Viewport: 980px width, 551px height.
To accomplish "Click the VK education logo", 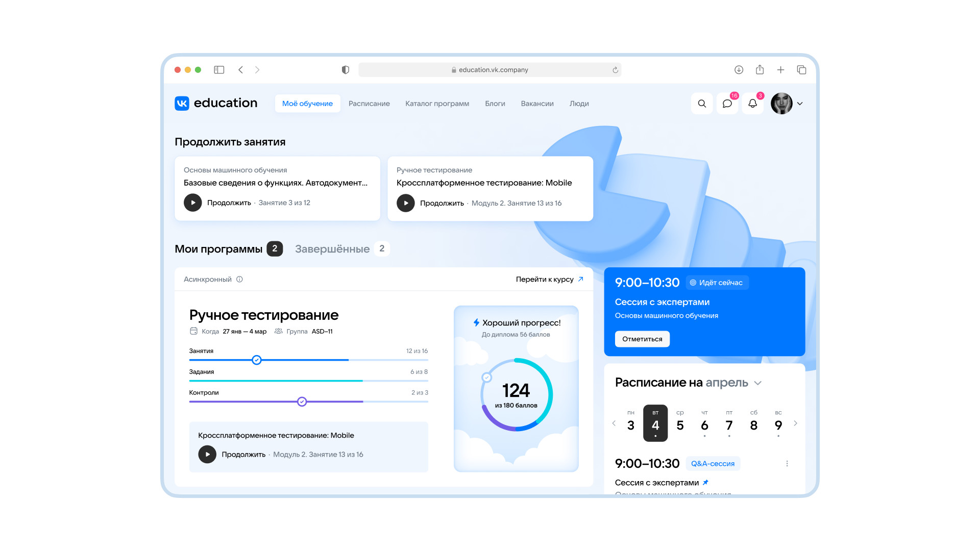I will point(216,103).
